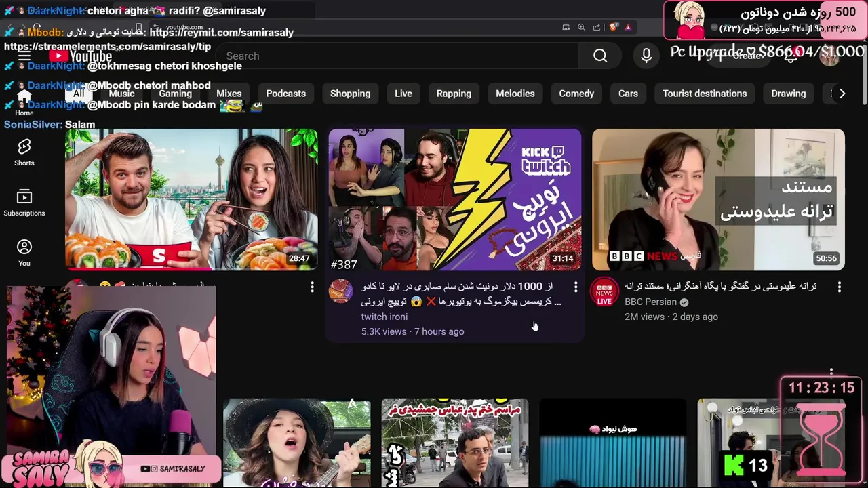Click the 50:56 duration badge
Screen dimensions: 868x488
827,258
